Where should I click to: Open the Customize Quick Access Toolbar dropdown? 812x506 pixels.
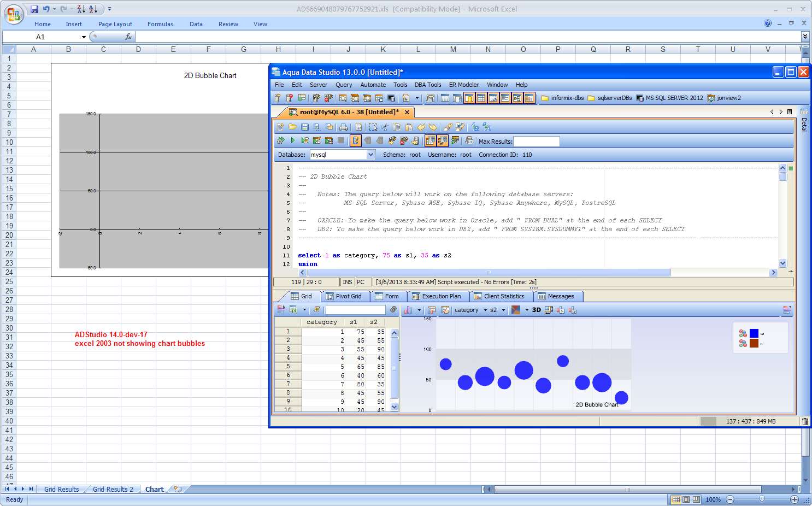[x=109, y=9]
